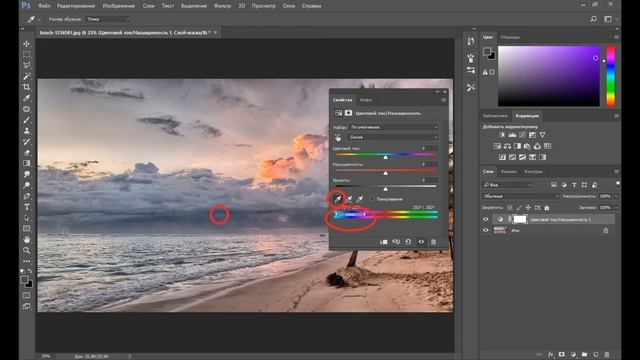This screenshot has width=640, height=360.
Task: Click the Hue slider handle in Properties
Action: [386, 157]
